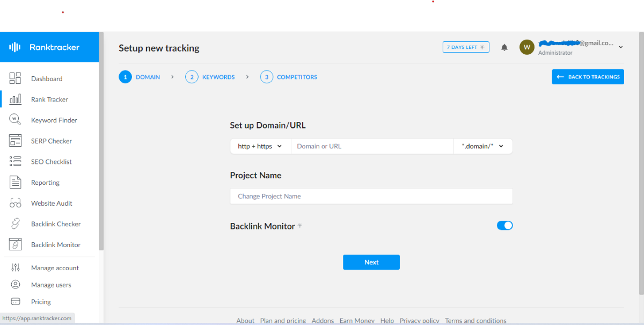Open Backlink Monitor from the sidebar
Screen dimensions: 644x325
click(56, 244)
